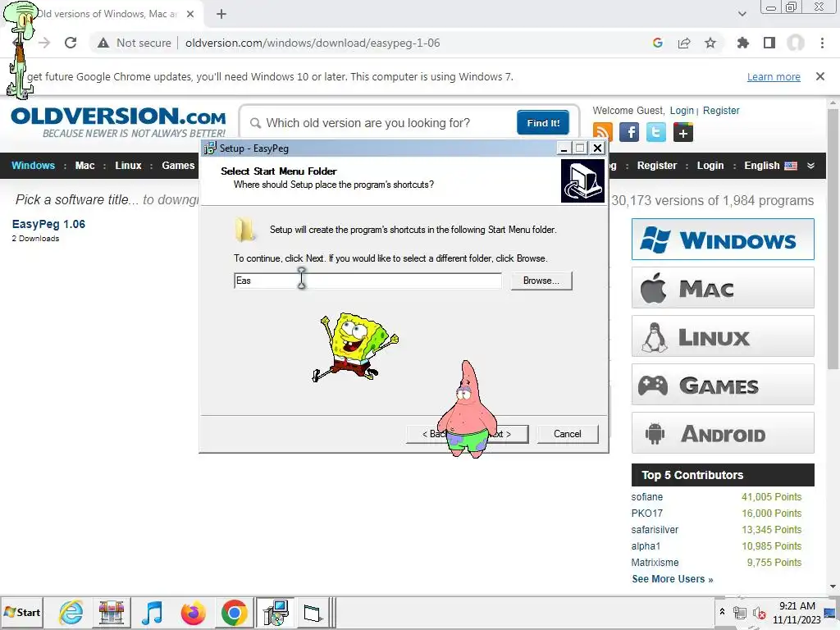Launch Firefox from the taskbar
The width and height of the screenshot is (840, 630).
click(x=194, y=612)
